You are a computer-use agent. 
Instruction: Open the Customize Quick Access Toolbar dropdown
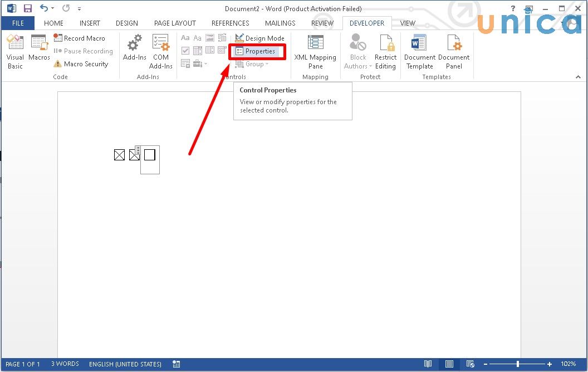(x=79, y=9)
